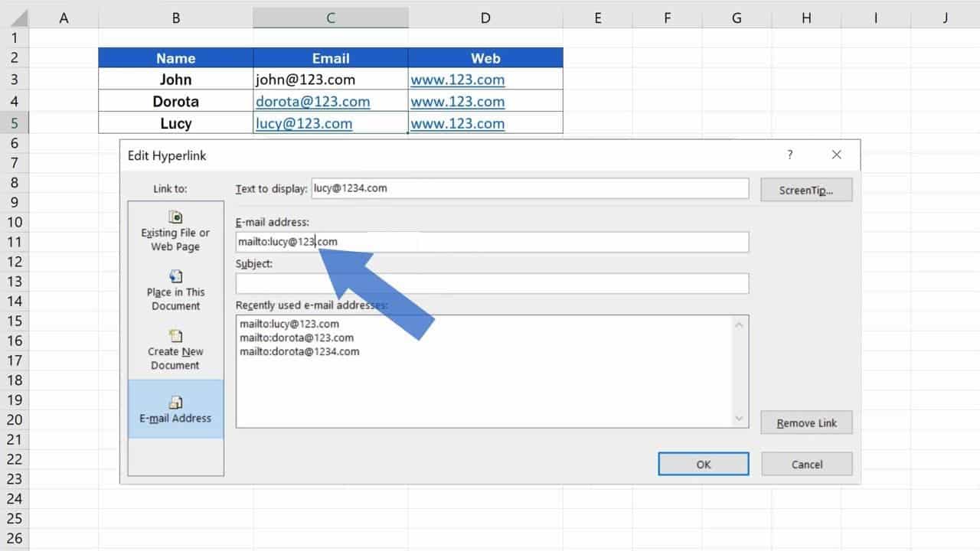Select row 5 header
The width and height of the screenshot is (980, 551).
pos(15,123)
